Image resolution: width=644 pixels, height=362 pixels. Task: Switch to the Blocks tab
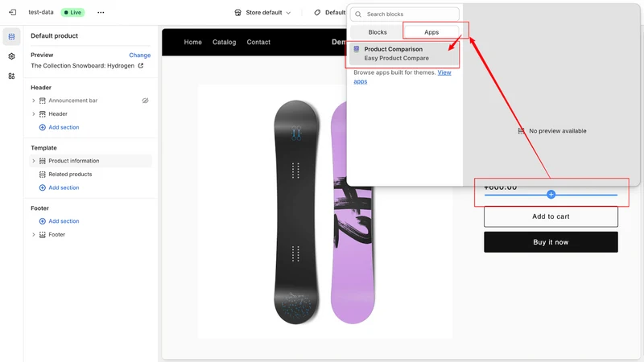coord(377,32)
